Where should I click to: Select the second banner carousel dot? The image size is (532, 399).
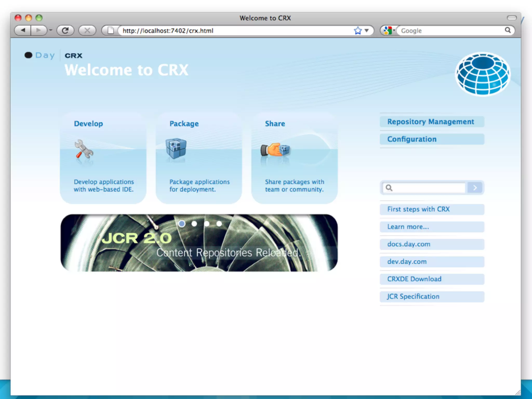[194, 224]
